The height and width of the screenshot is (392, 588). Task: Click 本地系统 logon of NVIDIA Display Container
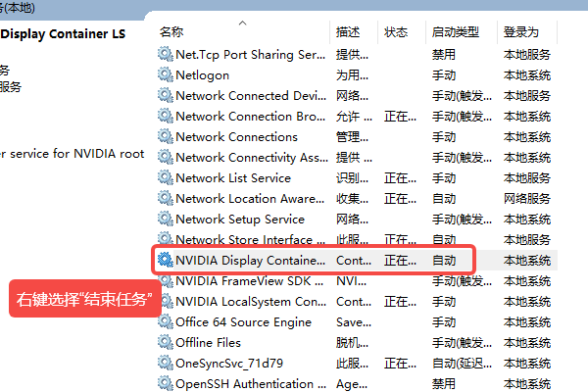(527, 261)
